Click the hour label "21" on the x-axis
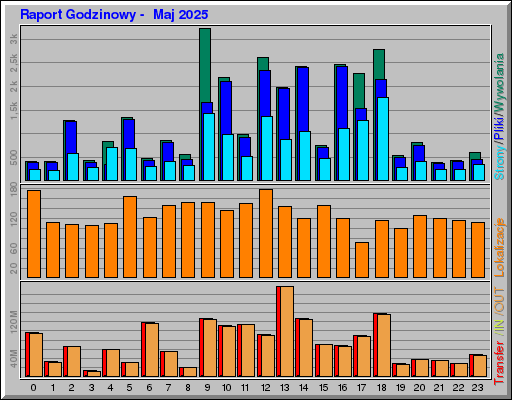 (x=439, y=388)
